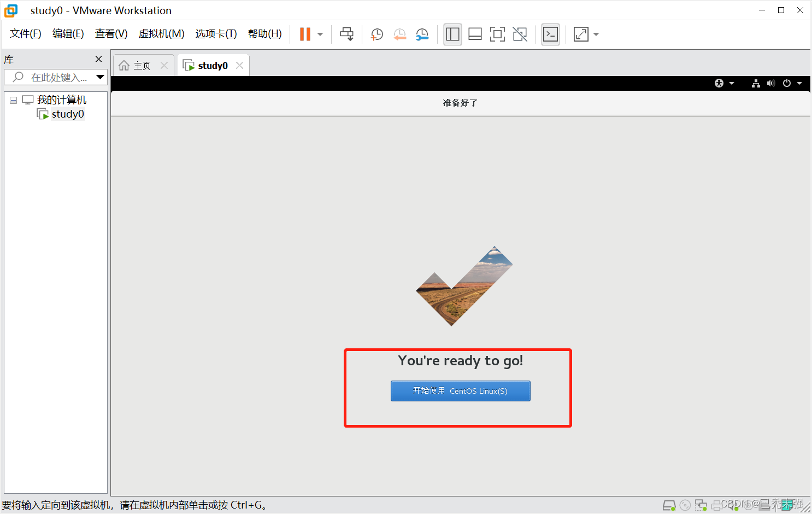Toggle the thumbnail bar view icon

click(475, 34)
